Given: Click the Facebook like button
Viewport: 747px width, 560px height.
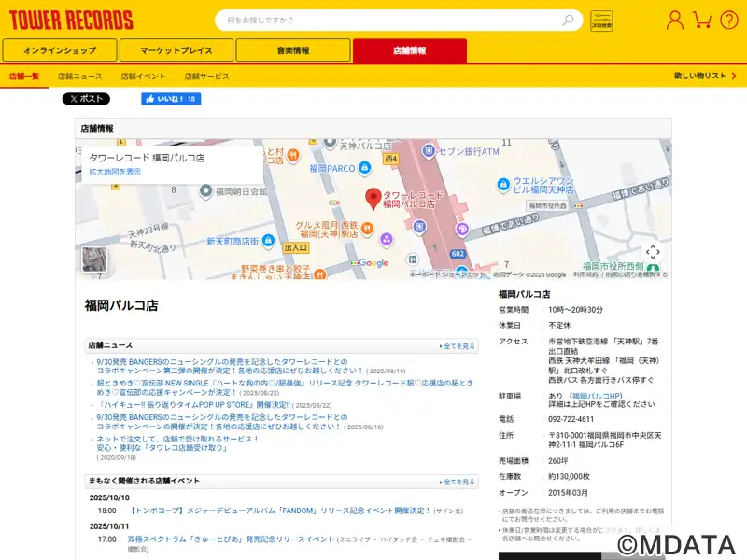Looking at the screenshot, I should tap(170, 99).
